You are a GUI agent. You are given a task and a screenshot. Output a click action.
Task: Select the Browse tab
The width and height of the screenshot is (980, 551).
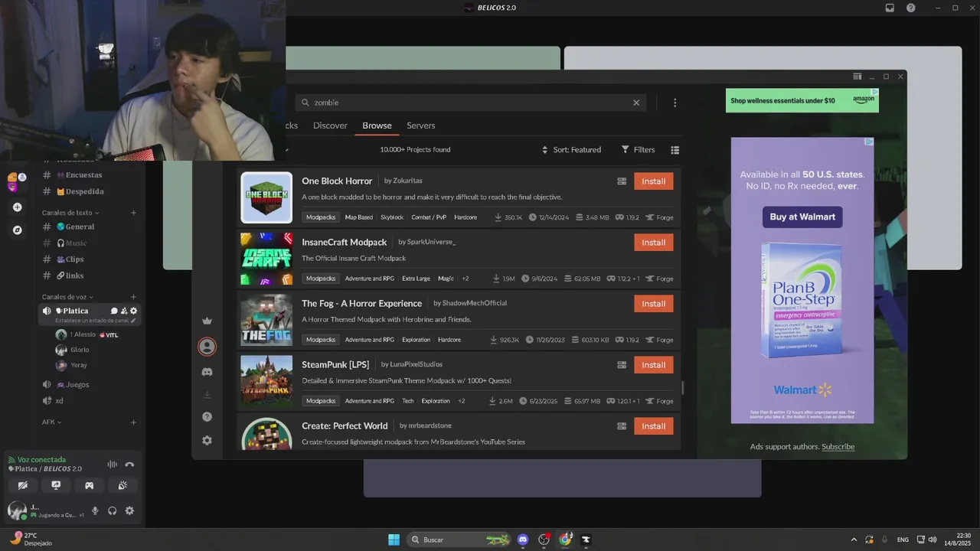click(x=377, y=126)
